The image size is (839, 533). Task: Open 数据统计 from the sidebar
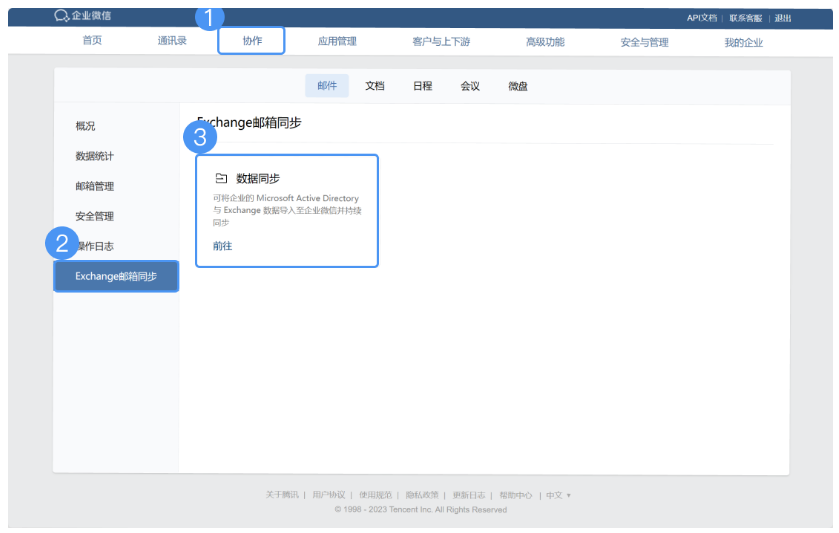tap(95, 156)
